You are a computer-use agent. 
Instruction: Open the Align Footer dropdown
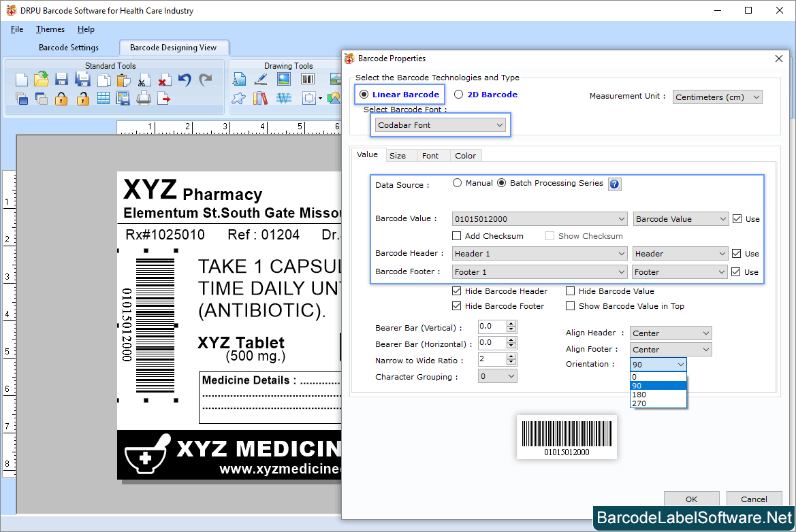pos(671,350)
